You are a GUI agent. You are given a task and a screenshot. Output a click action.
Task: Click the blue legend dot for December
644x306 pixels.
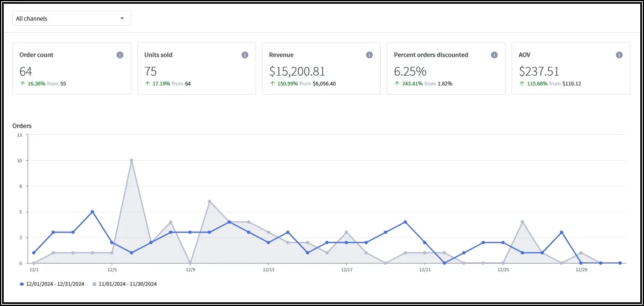22,284
